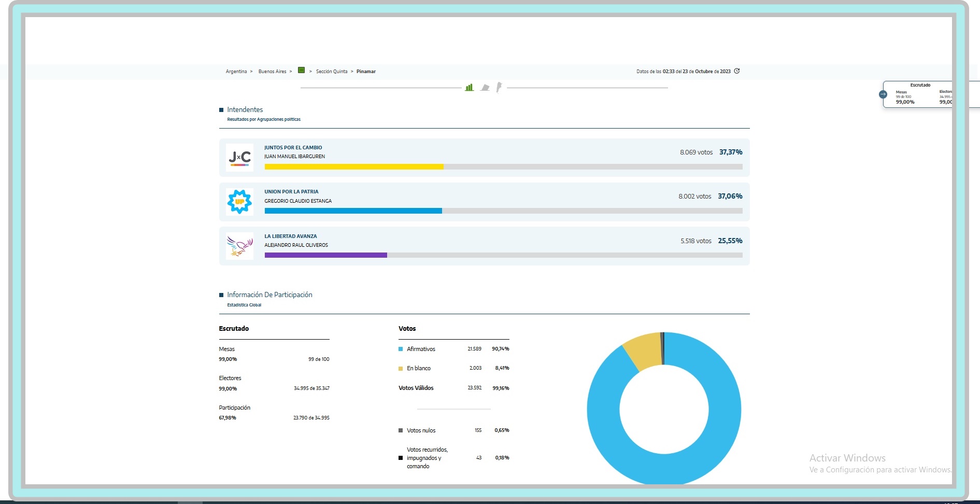Click the En blanco 8,41% percentage

[502, 368]
